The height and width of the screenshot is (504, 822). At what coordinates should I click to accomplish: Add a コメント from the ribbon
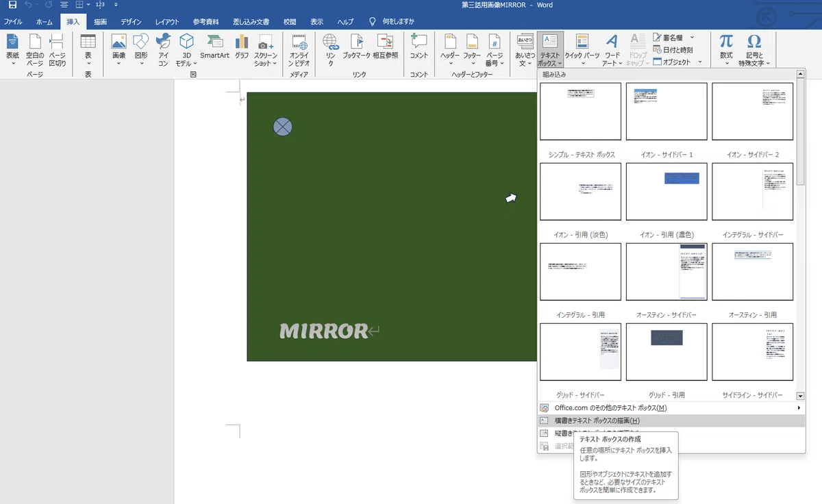tap(419, 47)
